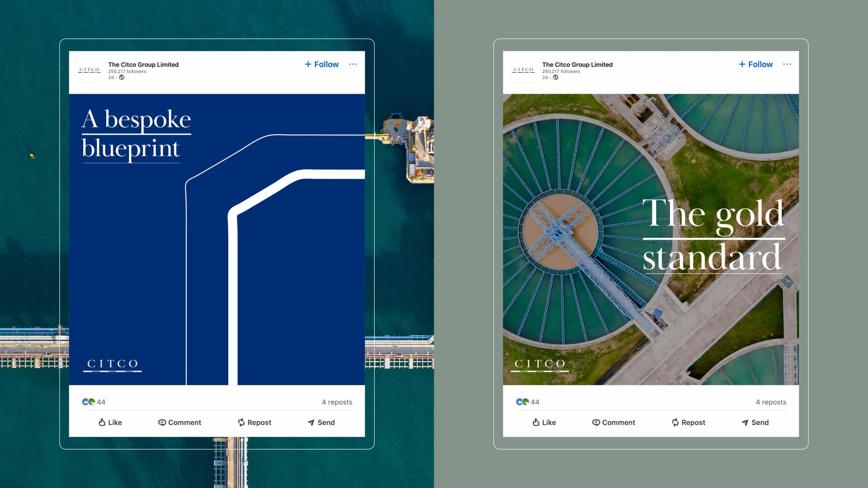Comment on the gold standard post
Image resolution: width=868 pixels, height=488 pixels.
click(x=614, y=422)
